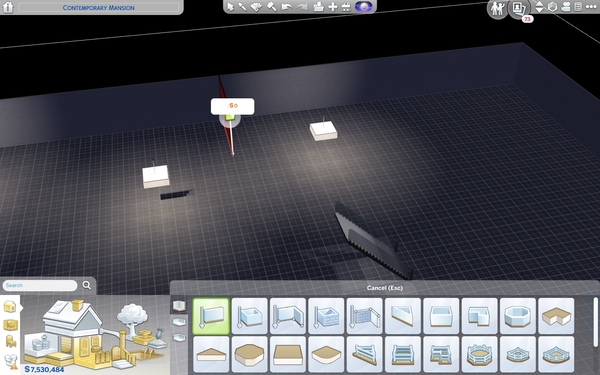Image resolution: width=600 pixels, height=375 pixels.
Task: Undo the last build action
Action: (286, 7)
